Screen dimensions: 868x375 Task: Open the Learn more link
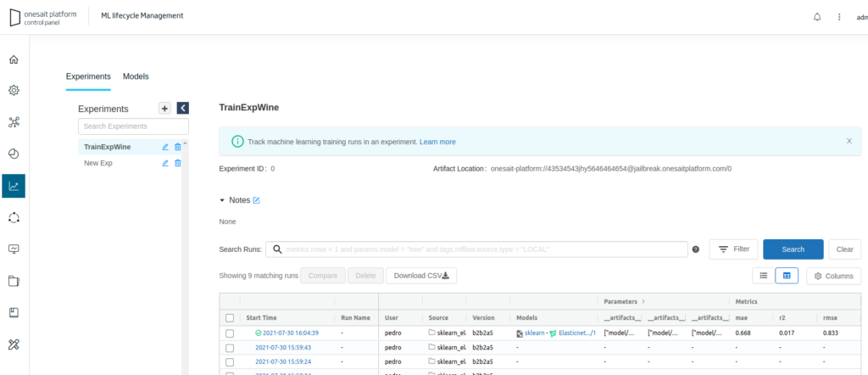437,142
